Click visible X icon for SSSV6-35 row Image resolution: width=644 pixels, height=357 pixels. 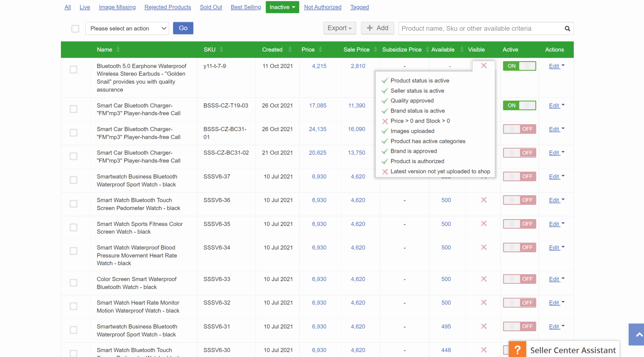[x=484, y=224]
